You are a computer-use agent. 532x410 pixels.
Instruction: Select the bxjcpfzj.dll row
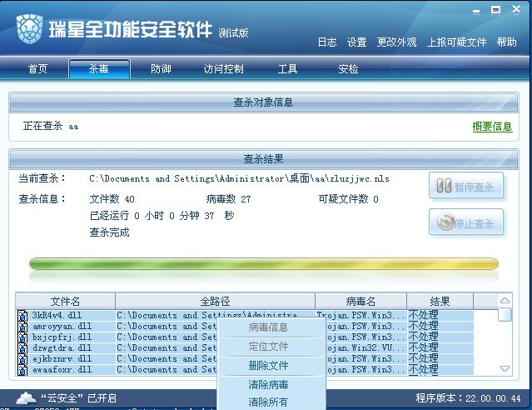pos(244,337)
